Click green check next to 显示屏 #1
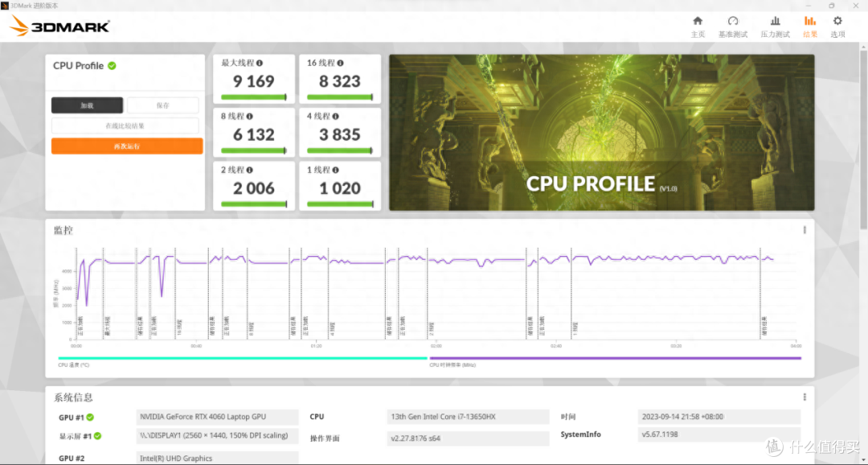 click(x=97, y=435)
